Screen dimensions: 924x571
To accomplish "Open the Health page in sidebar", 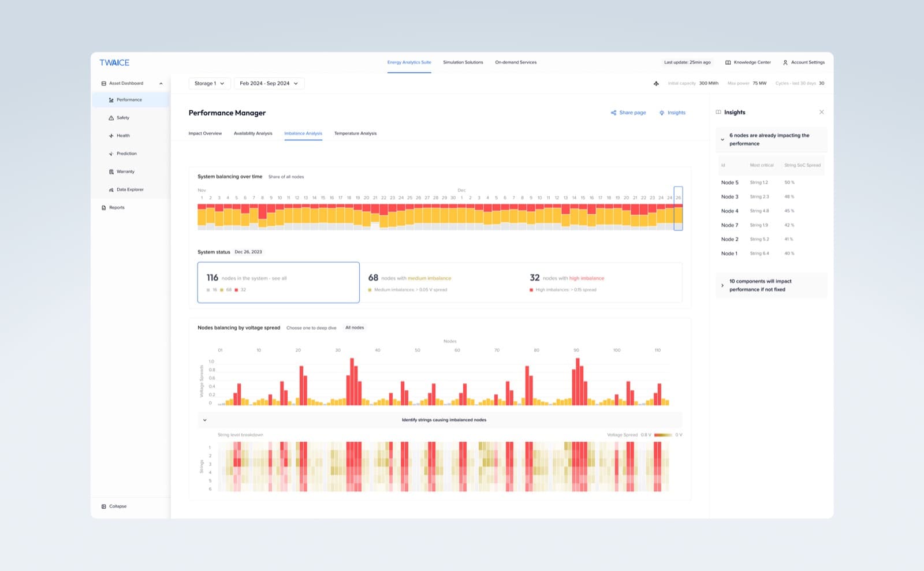I will click(x=131, y=136).
